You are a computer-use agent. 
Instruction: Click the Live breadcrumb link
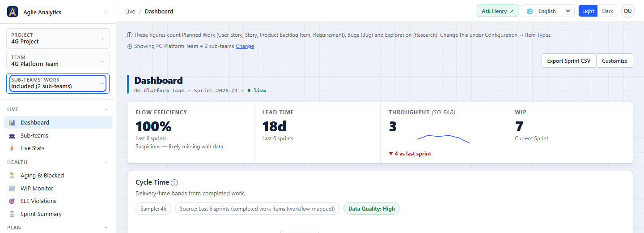click(130, 11)
